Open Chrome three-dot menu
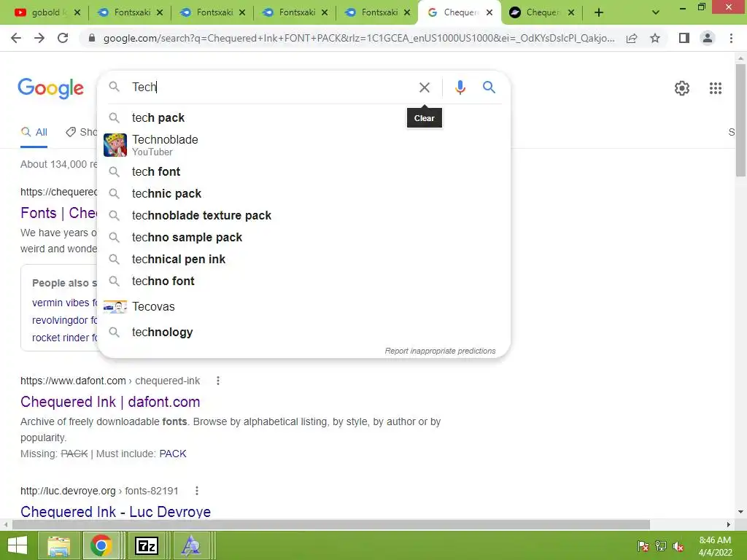This screenshot has width=747, height=560. [x=731, y=38]
